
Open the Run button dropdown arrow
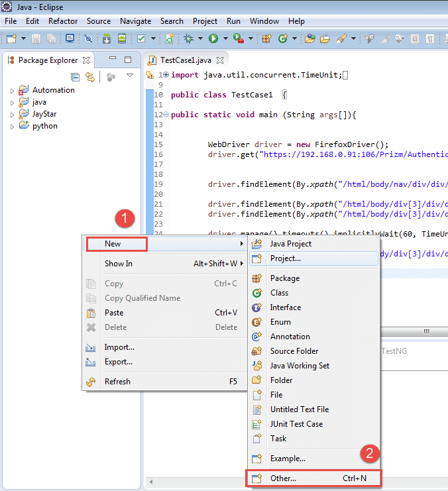click(x=225, y=39)
